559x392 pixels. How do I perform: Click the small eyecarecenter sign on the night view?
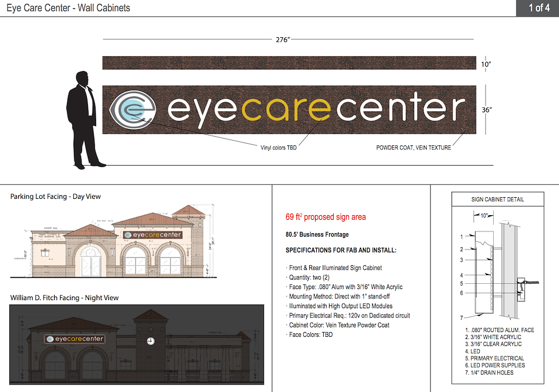coord(75,339)
